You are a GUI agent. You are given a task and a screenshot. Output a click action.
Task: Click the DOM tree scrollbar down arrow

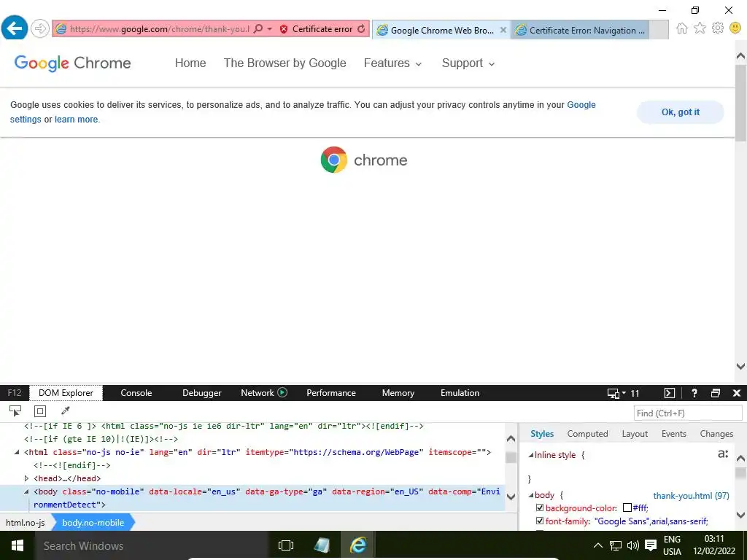511,497
